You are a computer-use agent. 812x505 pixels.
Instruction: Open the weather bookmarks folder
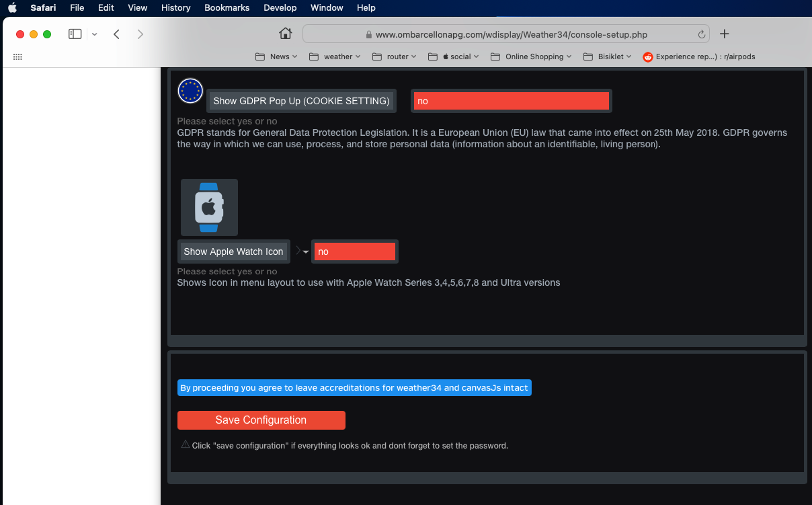click(x=335, y=56)
